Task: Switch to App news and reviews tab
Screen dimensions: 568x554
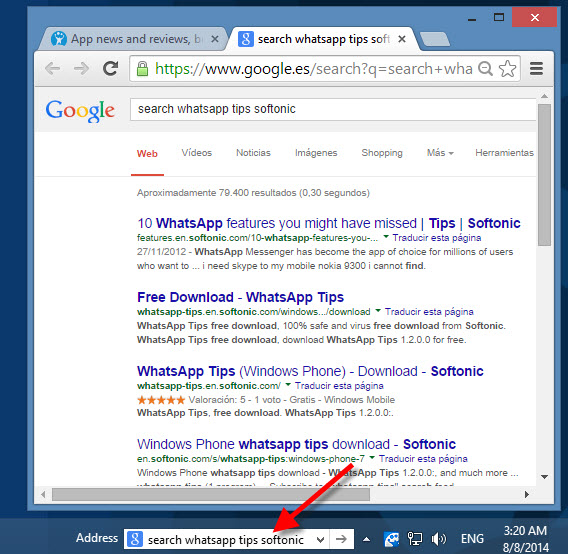Action: 131,39
